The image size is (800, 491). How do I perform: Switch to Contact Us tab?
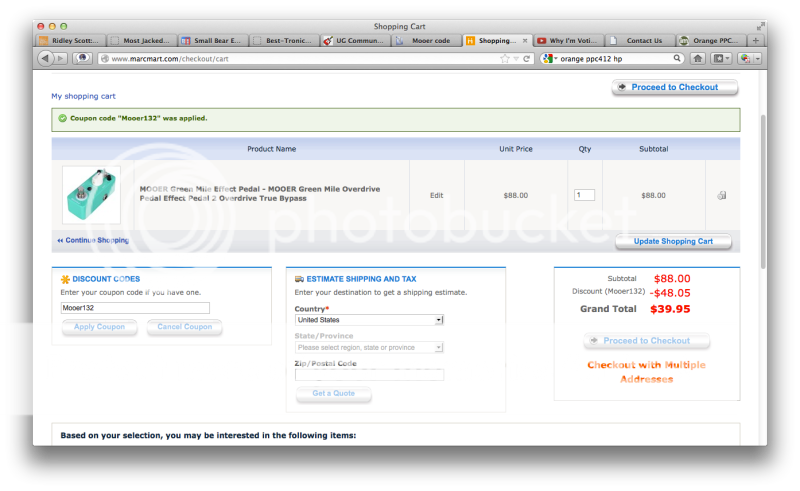click(640, 40)
